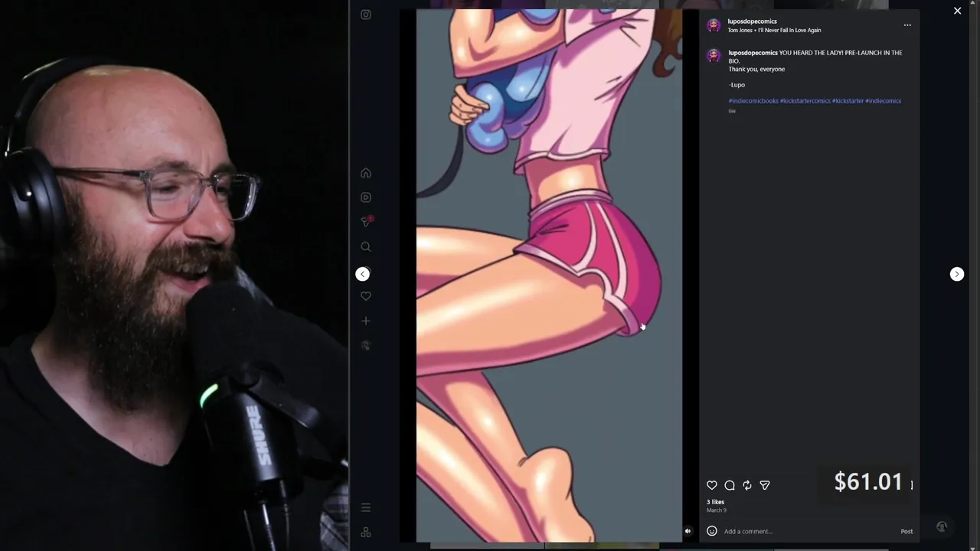Open profile avatar in left sidebar
This screenshot has height=551, width=980.
pyautogui.click(x=366, y=346)
